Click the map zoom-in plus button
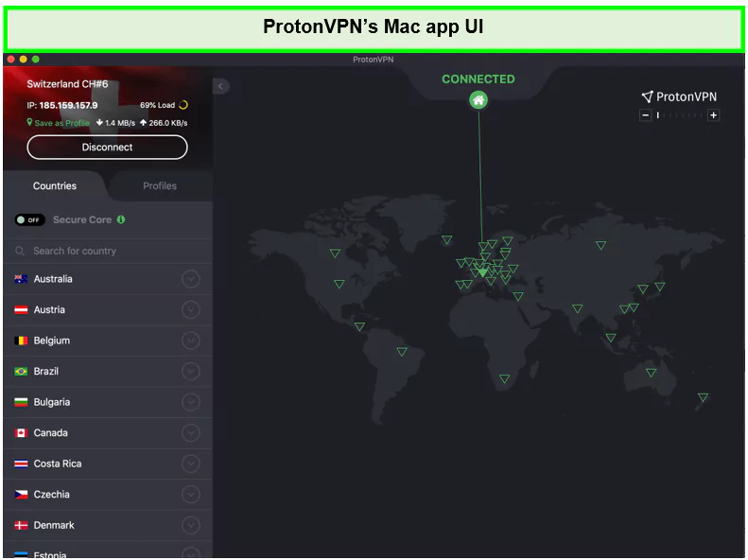 click(x=713, y=115)
